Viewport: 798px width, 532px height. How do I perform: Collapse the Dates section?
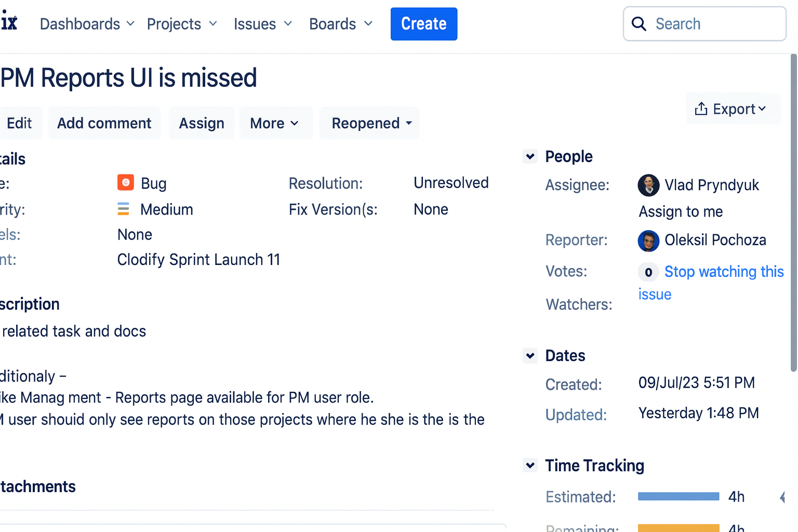(x=530, y=356)
